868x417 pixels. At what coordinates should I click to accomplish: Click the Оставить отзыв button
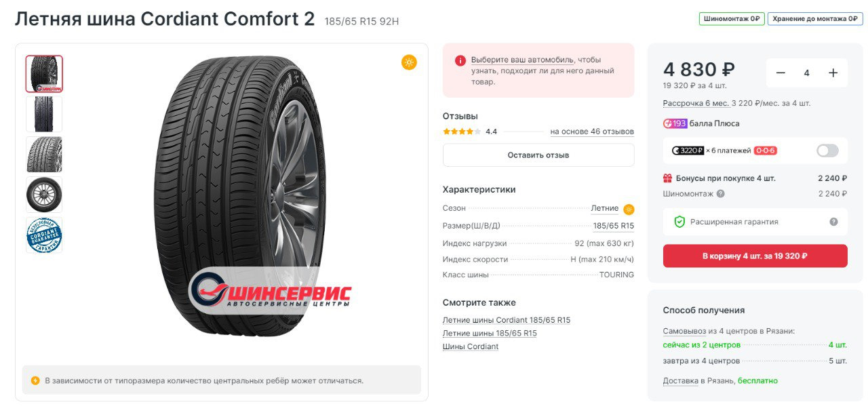pos(538,155)
